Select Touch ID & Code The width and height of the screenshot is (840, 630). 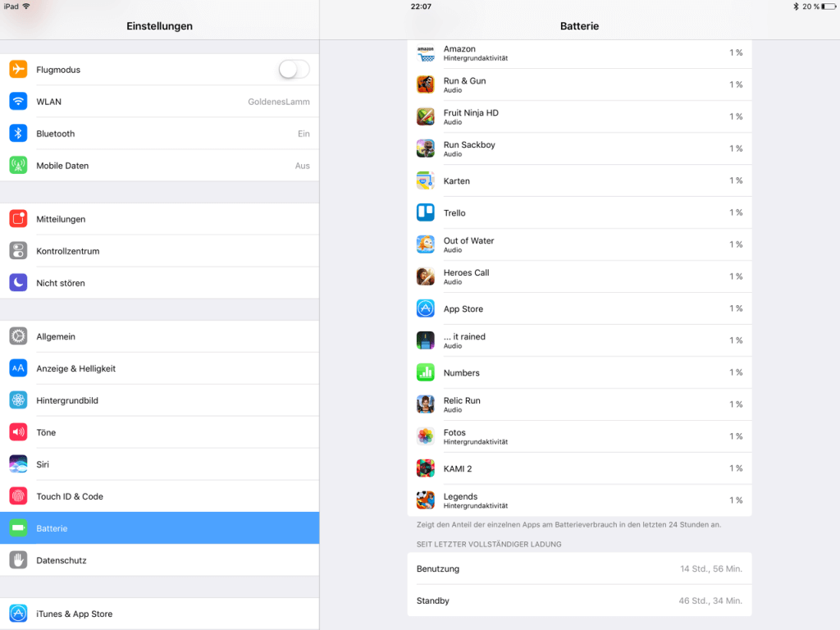tap(160, 496)
